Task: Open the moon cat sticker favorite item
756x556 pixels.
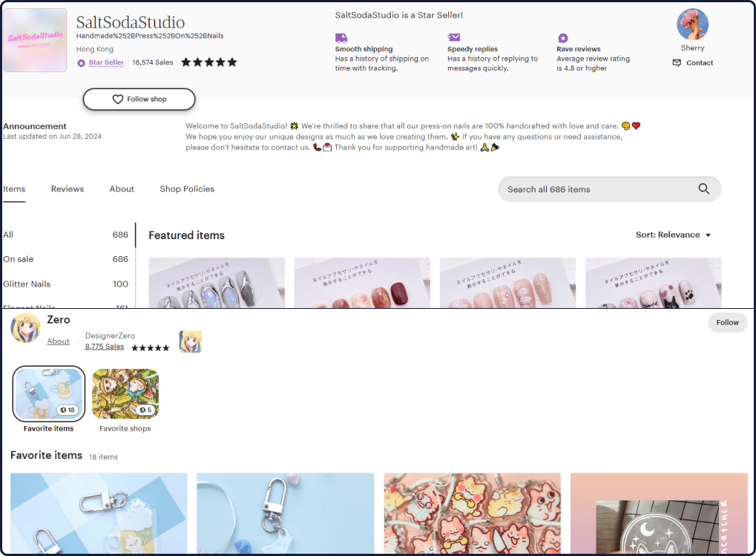Action: coord(659,513)
